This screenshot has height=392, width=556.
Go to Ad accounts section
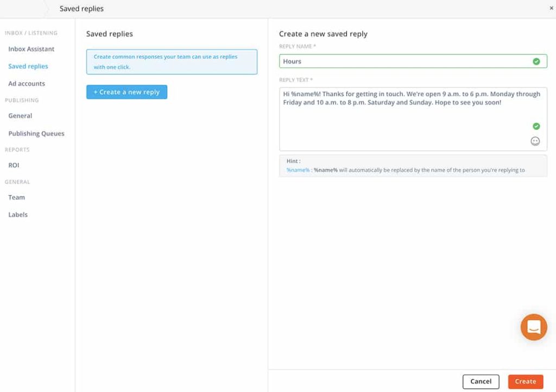(x=27, y=84)
